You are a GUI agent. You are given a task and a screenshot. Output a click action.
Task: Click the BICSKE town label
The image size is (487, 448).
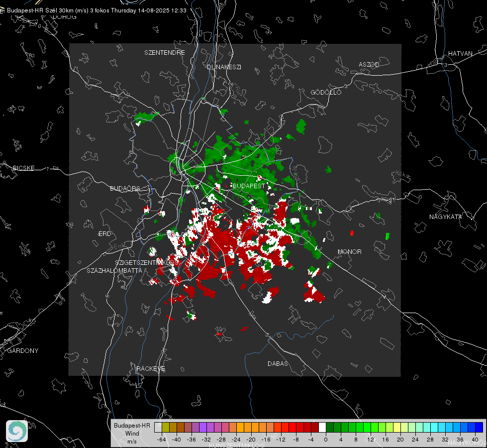[x=23, y=168]
